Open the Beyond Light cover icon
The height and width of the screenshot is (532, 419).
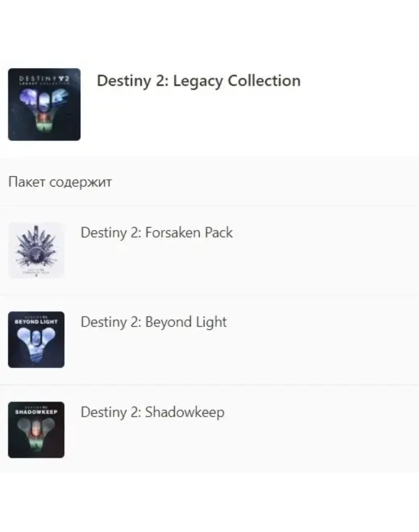pos(36,339)
